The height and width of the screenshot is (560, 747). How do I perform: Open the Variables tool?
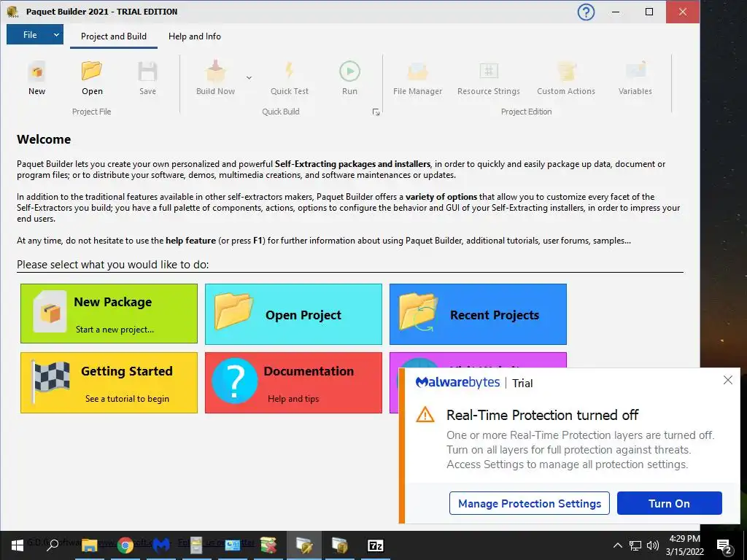pyautogui.click(x=635, y=78)
